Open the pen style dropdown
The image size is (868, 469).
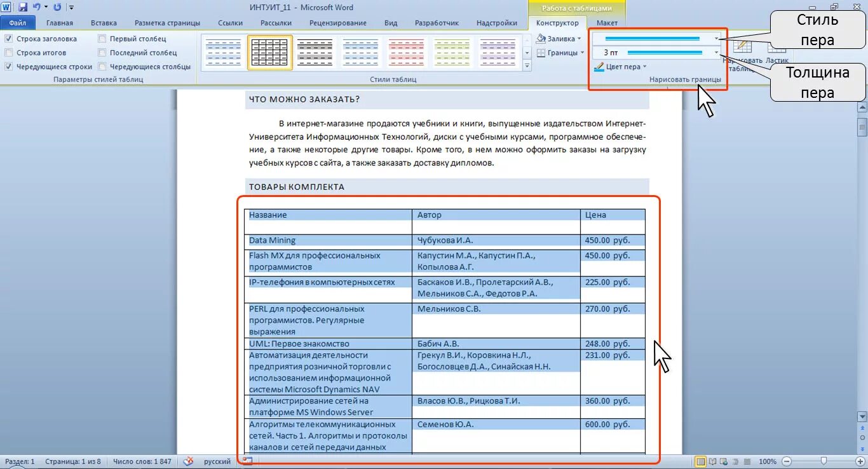tap(717, 37)
